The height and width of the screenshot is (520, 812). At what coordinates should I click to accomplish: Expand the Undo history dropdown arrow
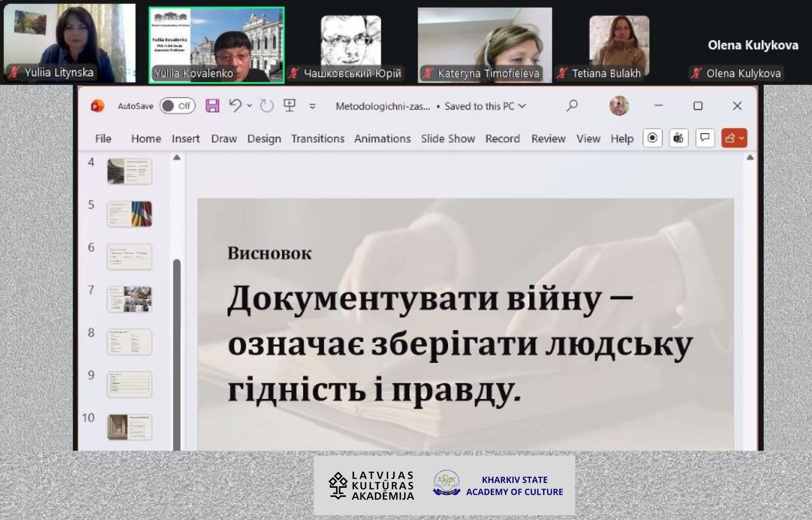click(x=249, y=106)
